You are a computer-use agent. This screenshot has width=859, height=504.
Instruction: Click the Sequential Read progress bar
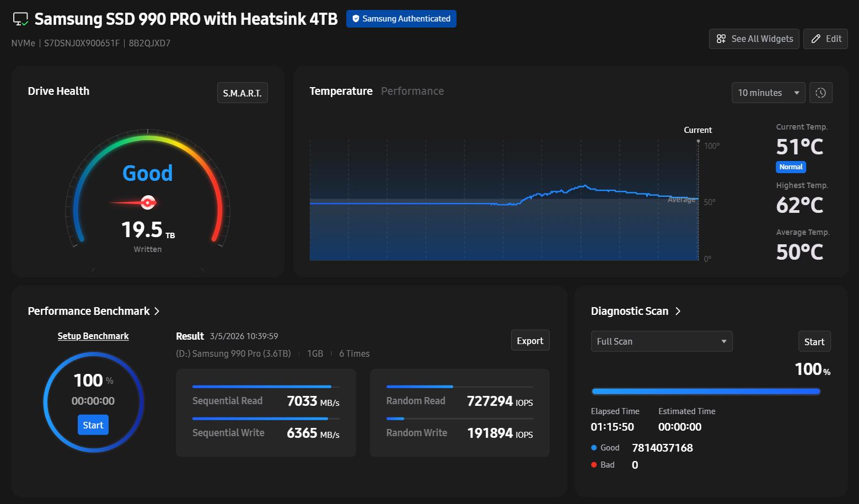point(266,387)
